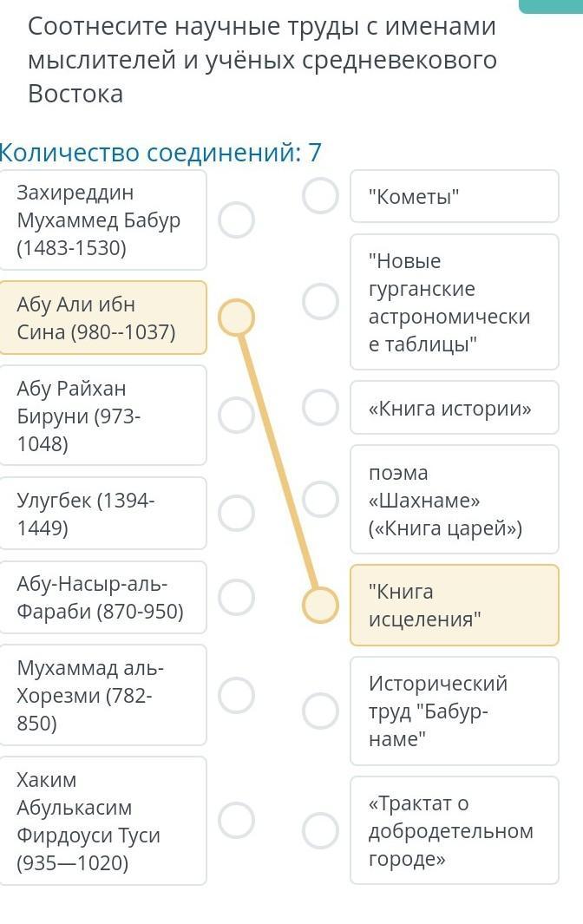
Task: Select connector circle beside Фирдоуси Туси
Action: coord(236,820)
